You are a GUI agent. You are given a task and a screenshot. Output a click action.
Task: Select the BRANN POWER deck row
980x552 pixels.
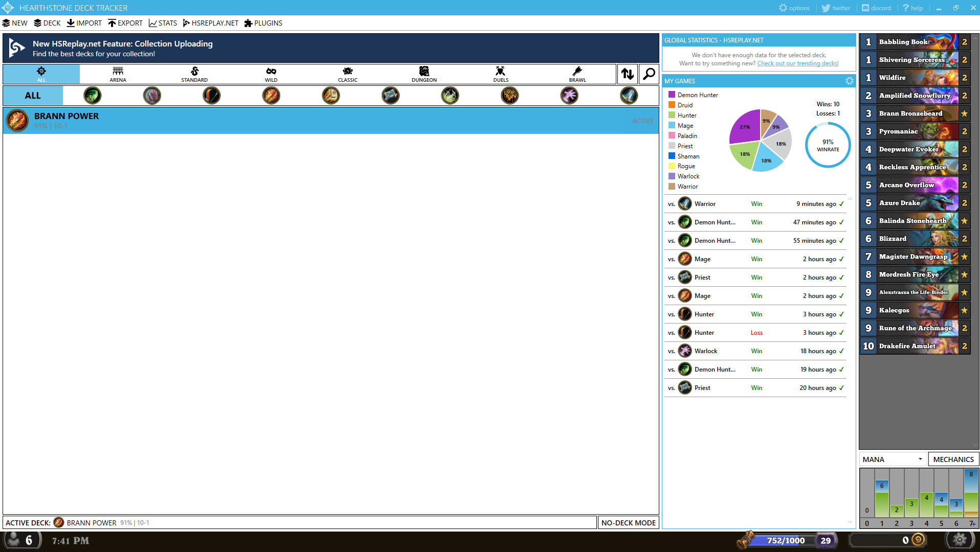pyautogui.click(x=331, y=121)
